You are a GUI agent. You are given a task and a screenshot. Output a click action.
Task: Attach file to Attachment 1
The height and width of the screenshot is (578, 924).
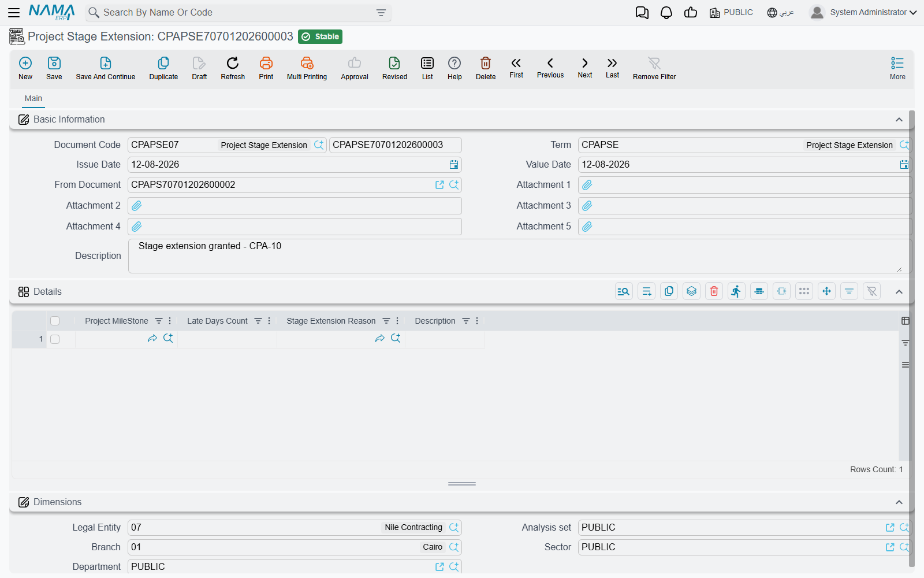tap(587, 185)
